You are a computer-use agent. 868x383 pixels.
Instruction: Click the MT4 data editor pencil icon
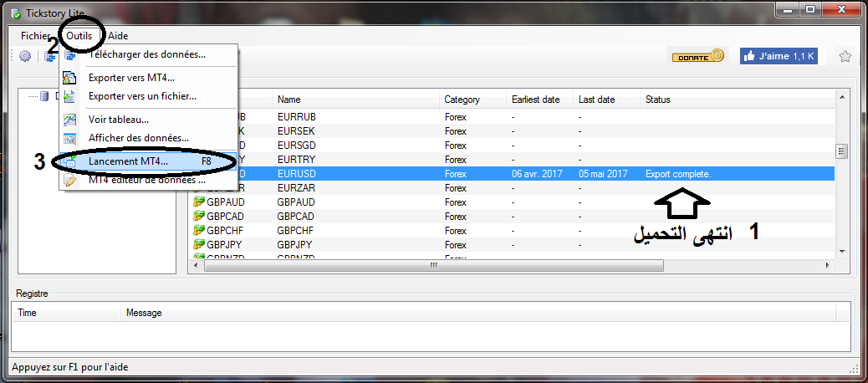(x=70, y=180)
